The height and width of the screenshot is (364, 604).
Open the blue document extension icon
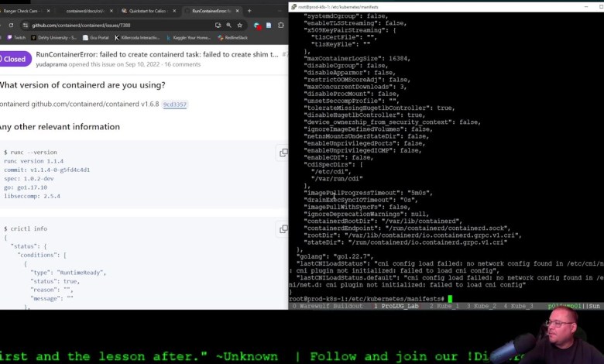269,25
